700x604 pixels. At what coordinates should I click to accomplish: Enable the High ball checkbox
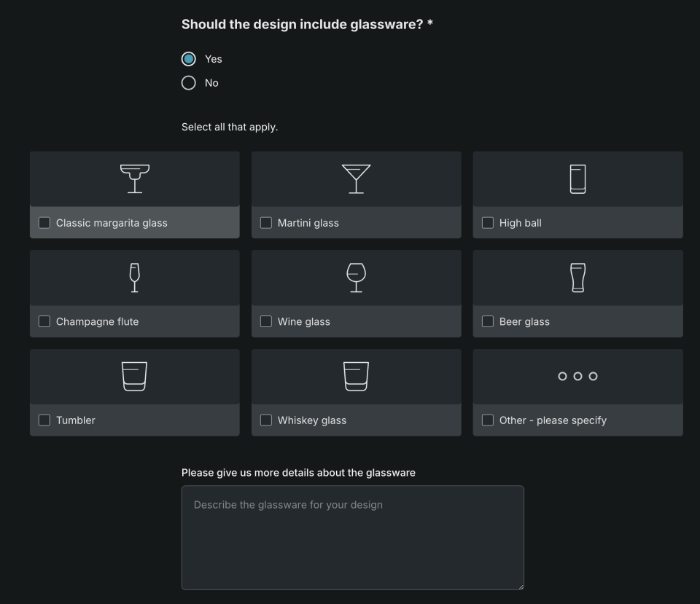tap(488, 223)
